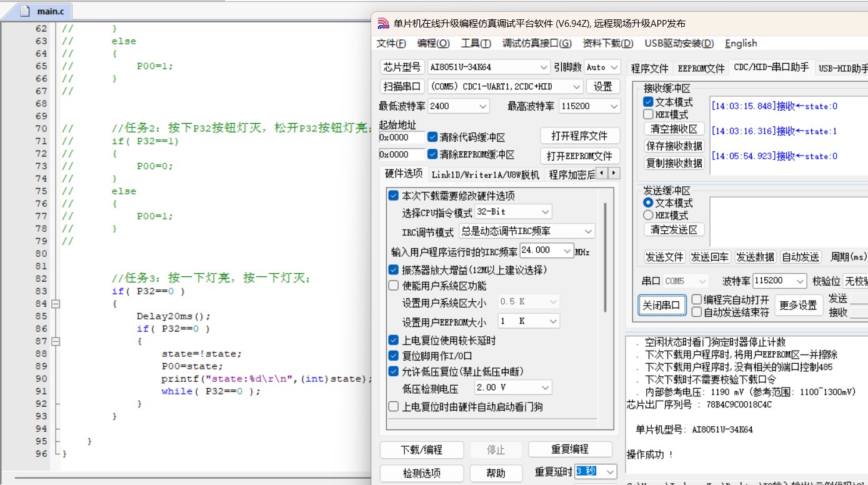Toggle 清除代码缓冲区 checkbox

432,137
